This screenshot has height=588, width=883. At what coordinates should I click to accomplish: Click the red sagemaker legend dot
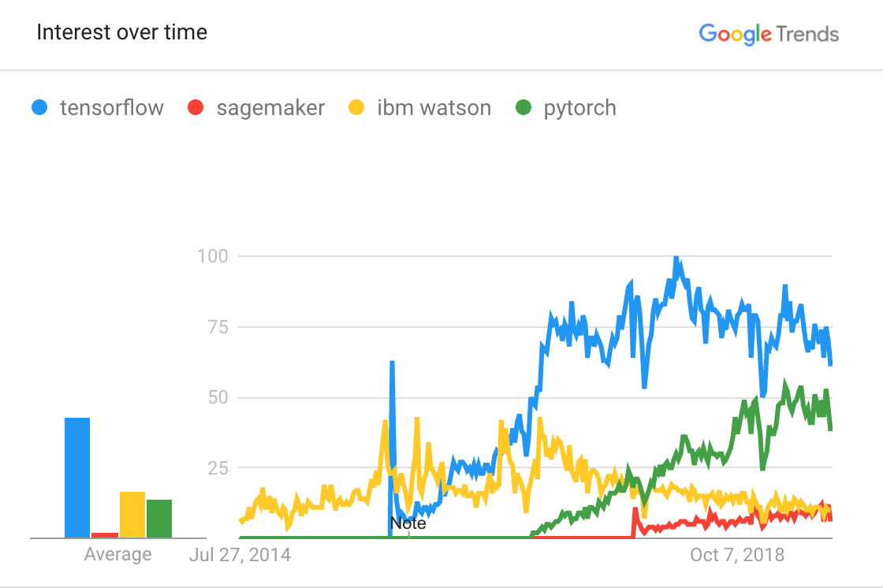point(196,107)
